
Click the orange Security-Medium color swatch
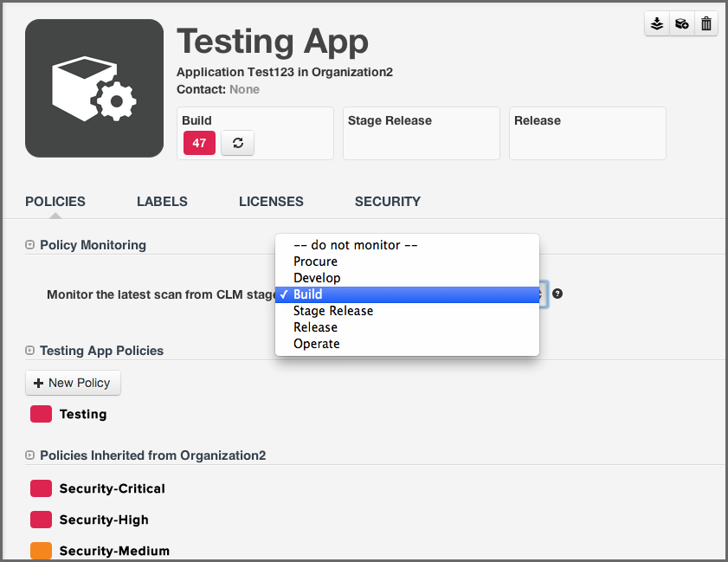coord(41,551)
